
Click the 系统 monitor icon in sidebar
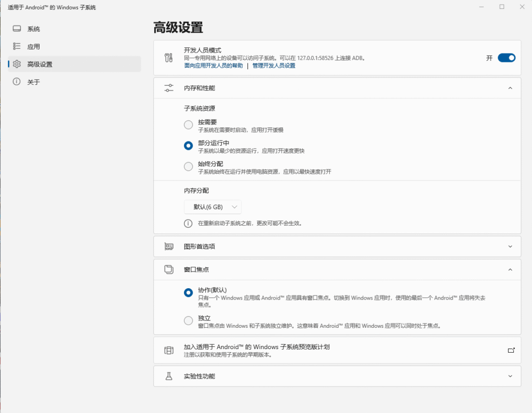(17, 29)
